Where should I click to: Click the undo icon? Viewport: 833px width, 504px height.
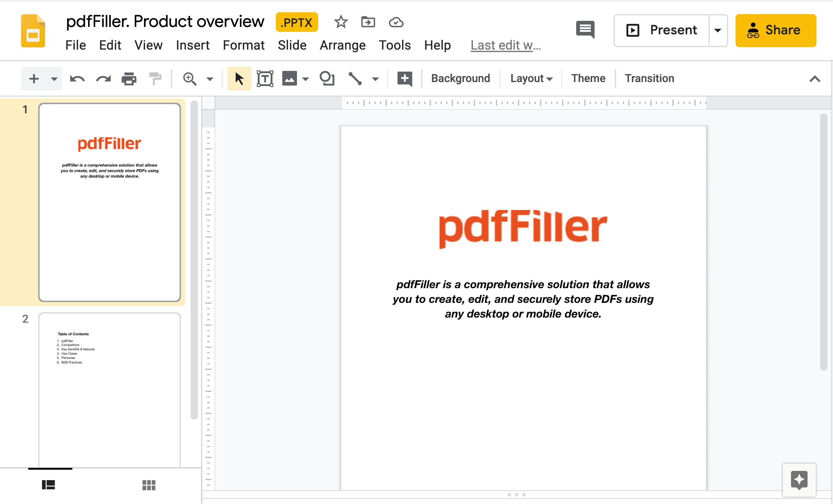(77, 78)
